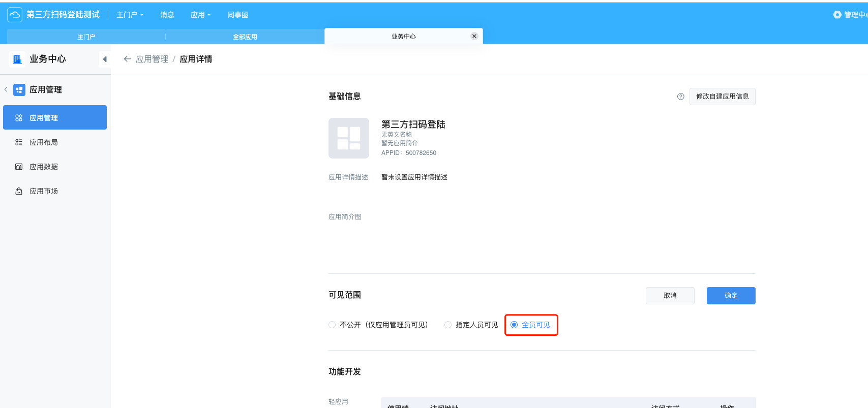Click the 应用布局 layout icon in sidebar
868x408 pixels.
point(19,142)
